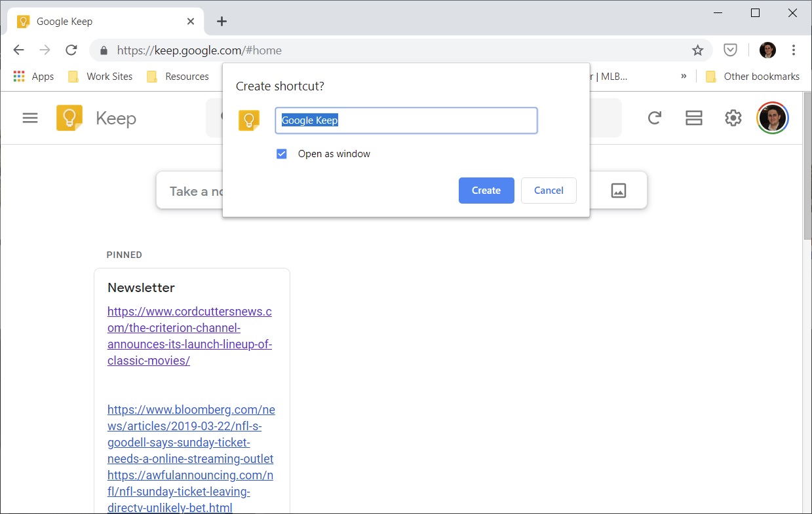Bookmark this page with the star icon
The image size is (812, 514).
click(x=697, y=50)
